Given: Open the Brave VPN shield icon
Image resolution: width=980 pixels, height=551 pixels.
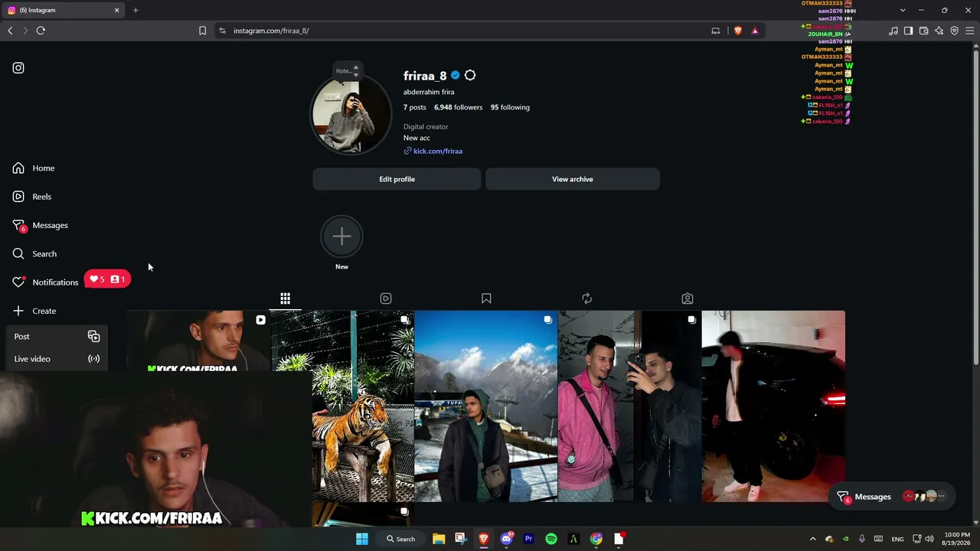Looking at the screenshot, I should (x=955, y=31).
